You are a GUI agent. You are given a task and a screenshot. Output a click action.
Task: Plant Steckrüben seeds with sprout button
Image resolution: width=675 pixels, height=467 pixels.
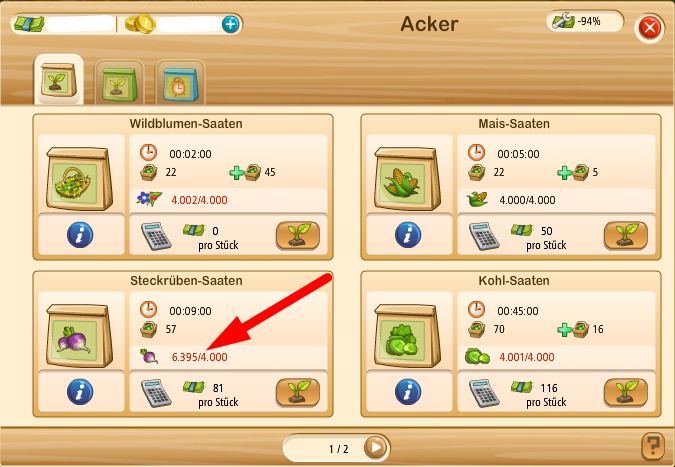[298, 392]
